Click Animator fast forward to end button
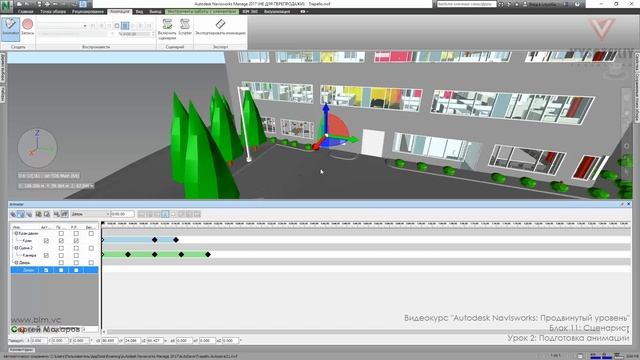The width and height of the screenshot is (640, 360). point(197,214)
